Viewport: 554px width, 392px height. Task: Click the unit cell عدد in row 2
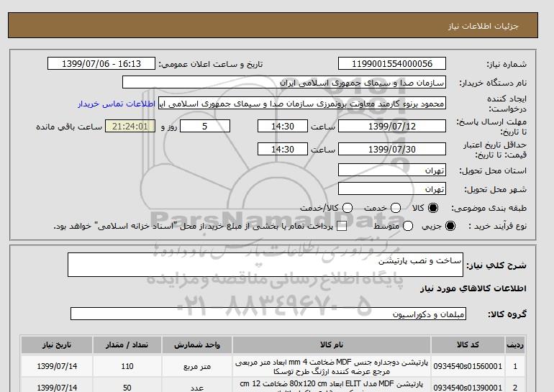click(197, 388)
